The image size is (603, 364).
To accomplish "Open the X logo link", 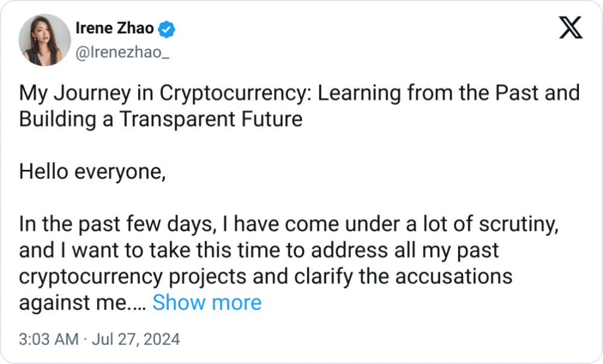I will [570, 28].
